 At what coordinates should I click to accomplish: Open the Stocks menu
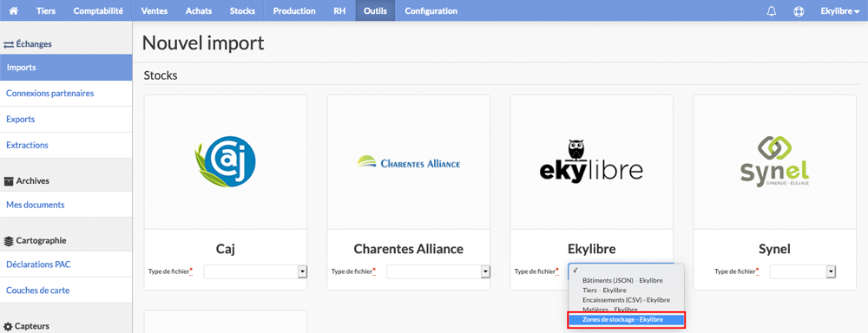tap(242, 11)
